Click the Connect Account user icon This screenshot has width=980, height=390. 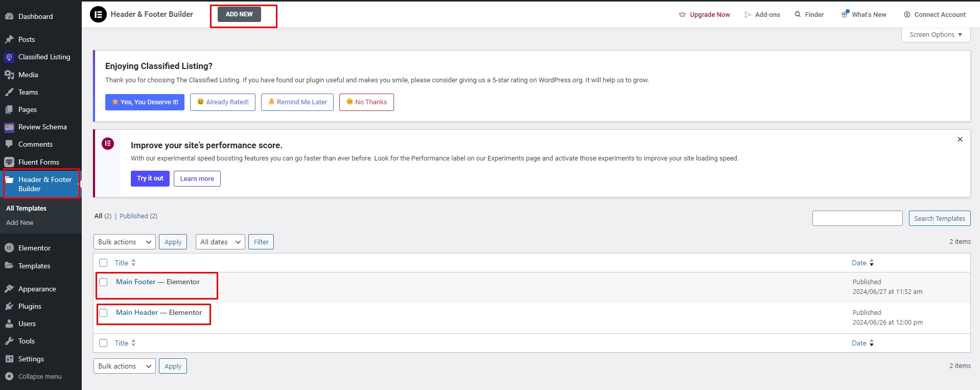pos(907,14)
